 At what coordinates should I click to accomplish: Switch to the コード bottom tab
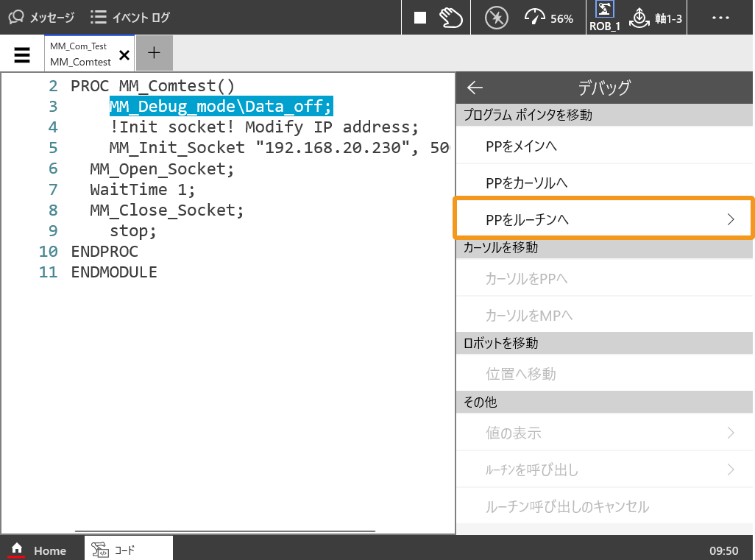[x=129, y=548]
